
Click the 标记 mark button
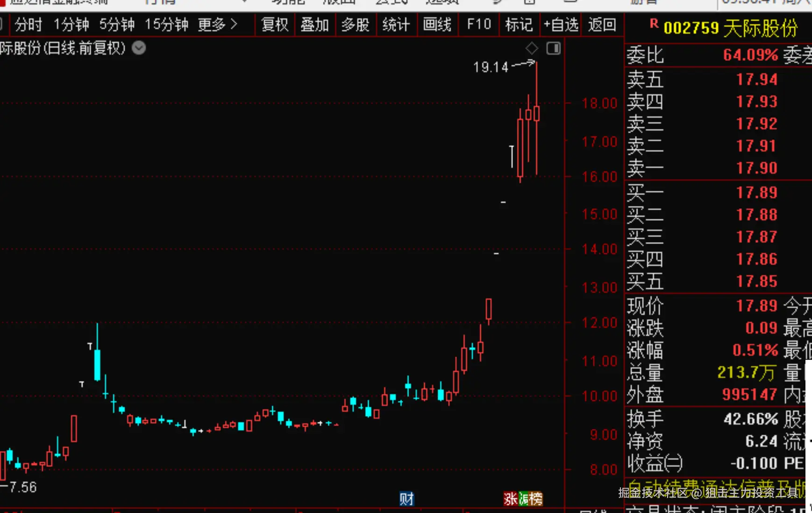[x=519, y=24]
